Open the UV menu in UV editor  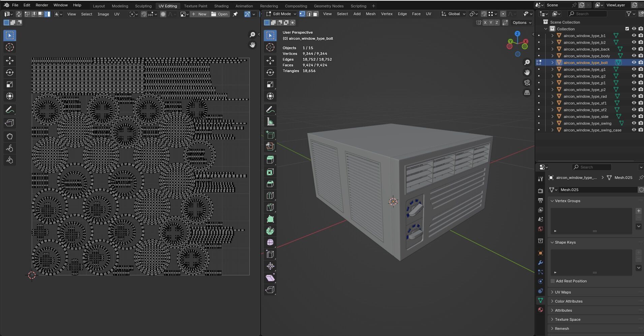tap(117, 14)
